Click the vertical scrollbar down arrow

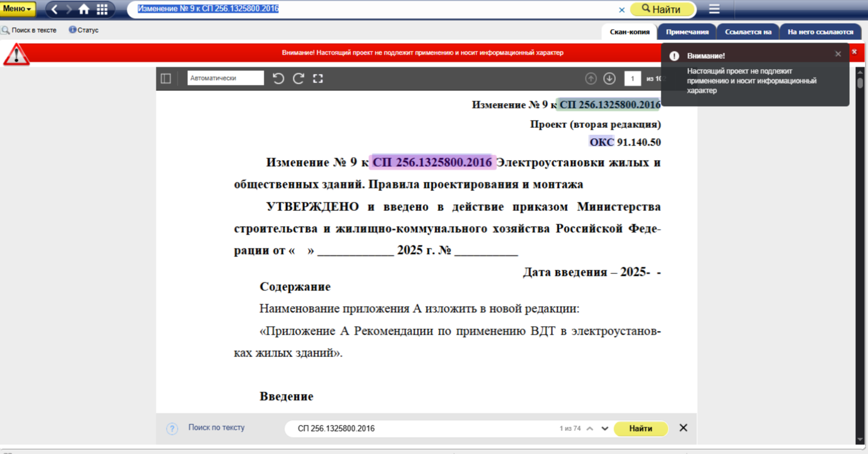coord(860,440)
